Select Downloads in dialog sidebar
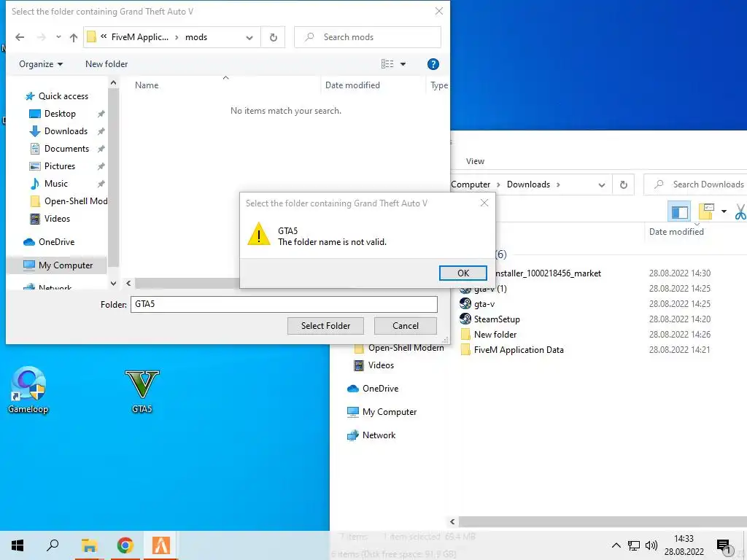 click(66, 131)
